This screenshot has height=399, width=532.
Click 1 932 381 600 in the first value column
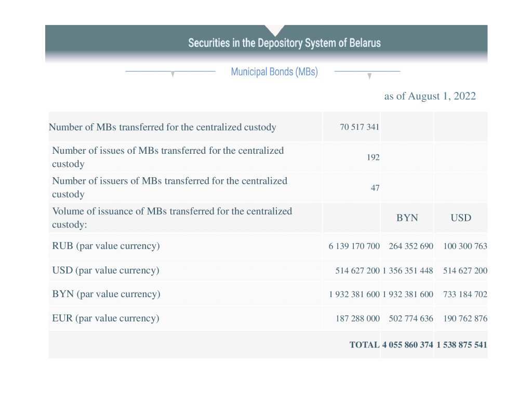tap(354, 295)
